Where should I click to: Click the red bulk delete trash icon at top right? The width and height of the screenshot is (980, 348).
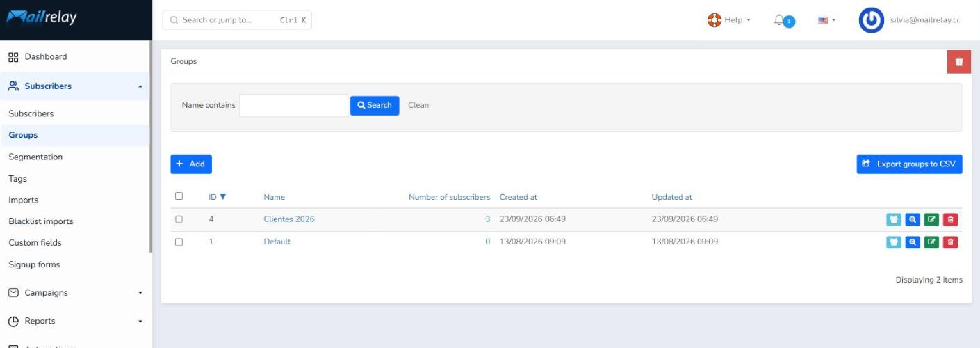pos(959,61)
